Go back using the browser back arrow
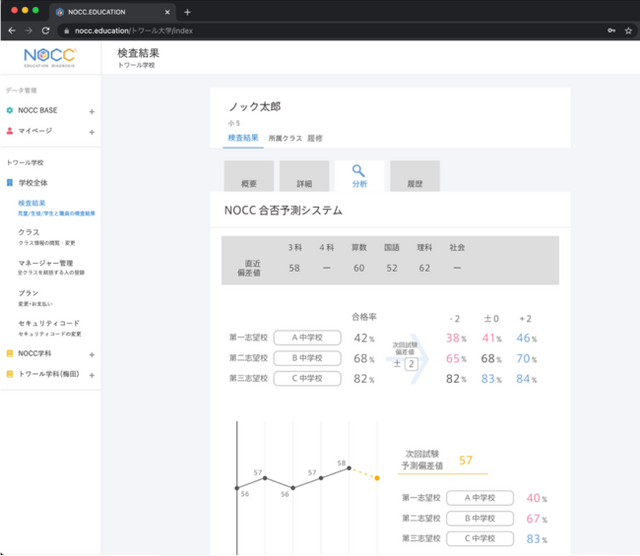This screenshot has height=556, width=640. (11, 31)
